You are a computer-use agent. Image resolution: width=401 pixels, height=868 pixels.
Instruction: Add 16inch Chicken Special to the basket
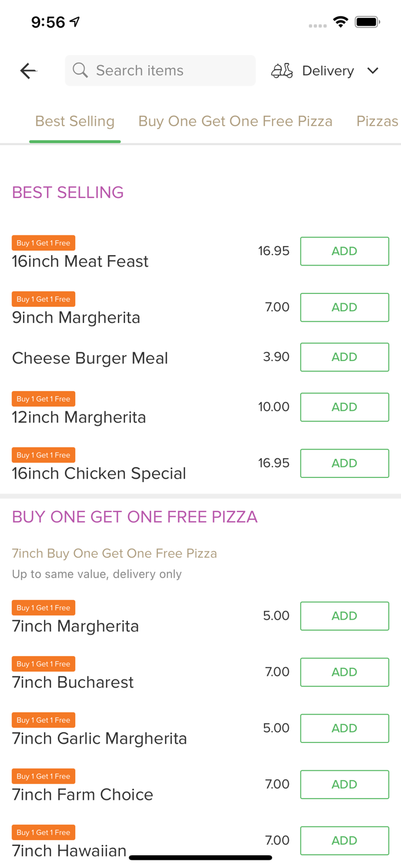point(344,463)
